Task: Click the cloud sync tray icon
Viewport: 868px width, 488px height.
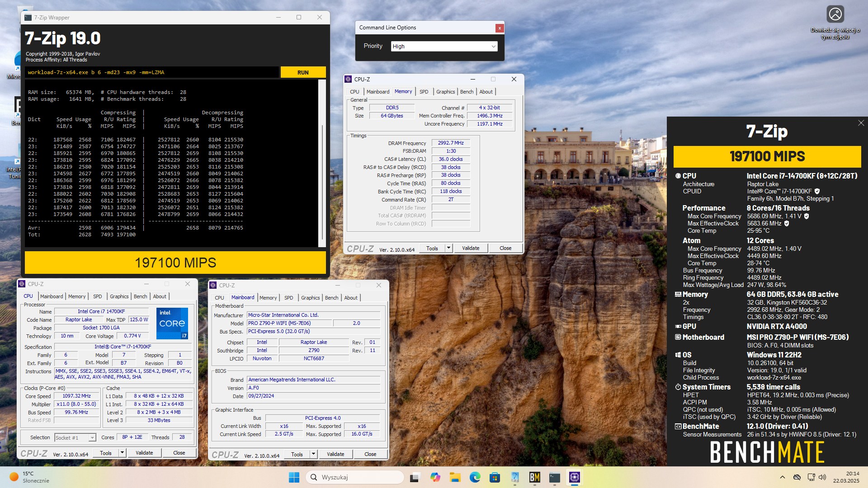Action: [x=797, y=477]
